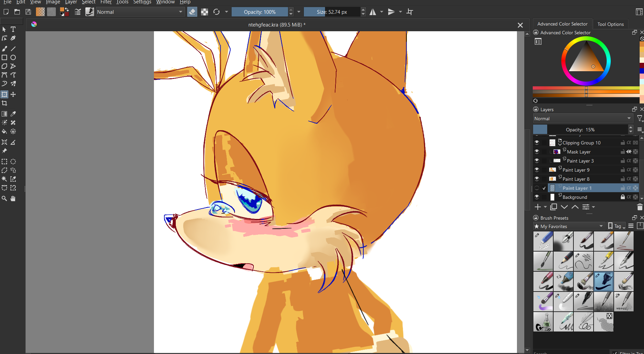Toggle visibility of Paint Layer 9

click(x=537, y=170)
